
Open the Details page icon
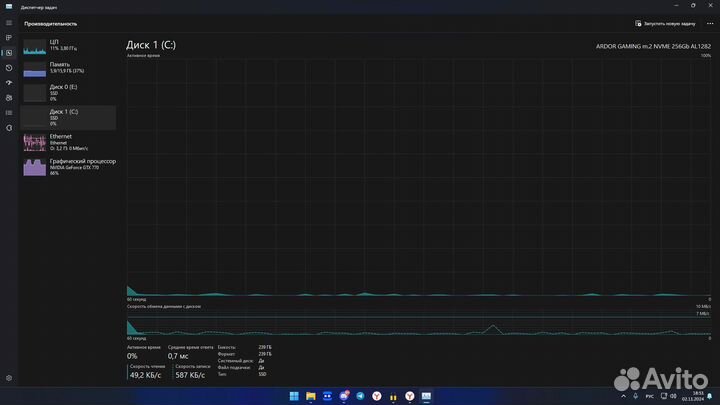[8, 112]
